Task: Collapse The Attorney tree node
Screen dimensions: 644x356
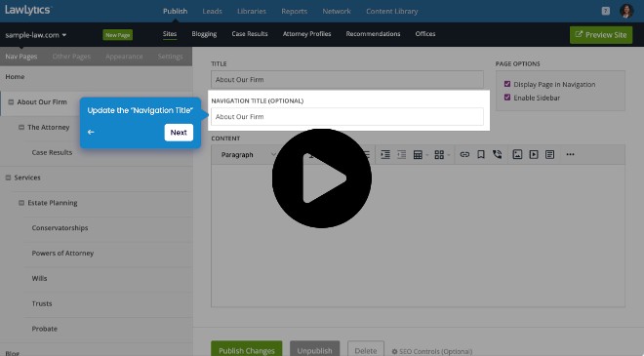Action: click(x=21, y=128)
